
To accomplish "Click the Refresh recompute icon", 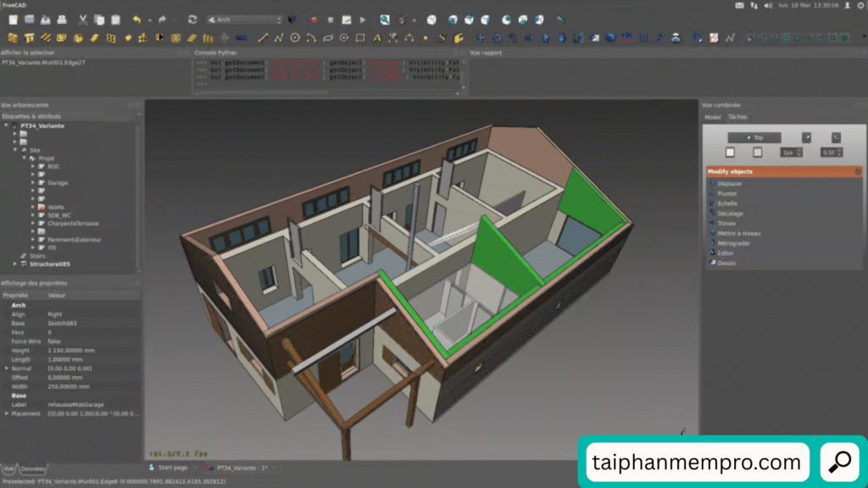I will coord(192,19).
